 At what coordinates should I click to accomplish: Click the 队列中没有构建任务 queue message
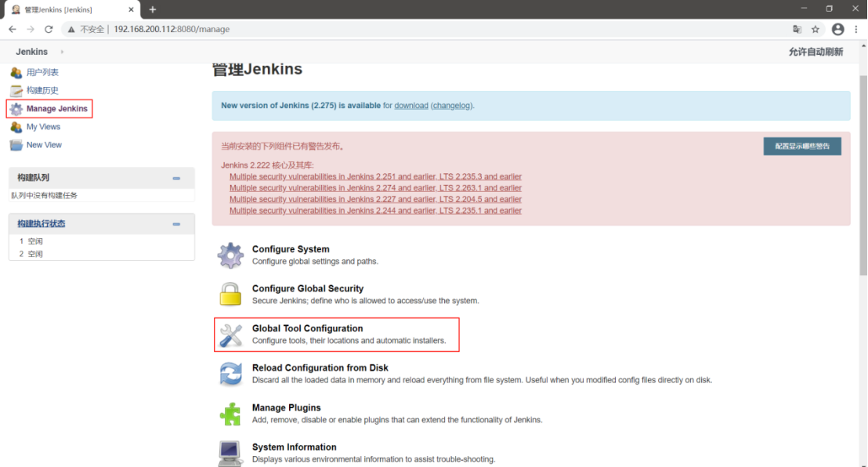[45, 196]
